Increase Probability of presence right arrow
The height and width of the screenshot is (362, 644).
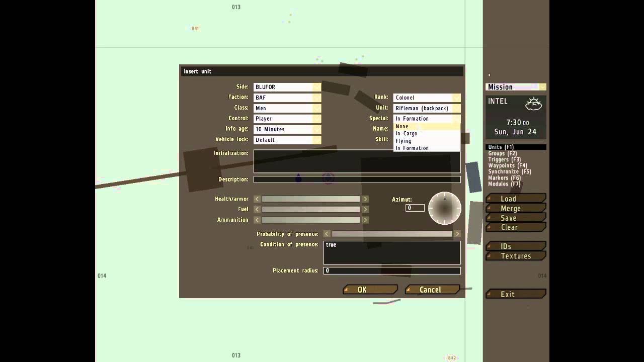pyautogui.click(x=457, y=234)
